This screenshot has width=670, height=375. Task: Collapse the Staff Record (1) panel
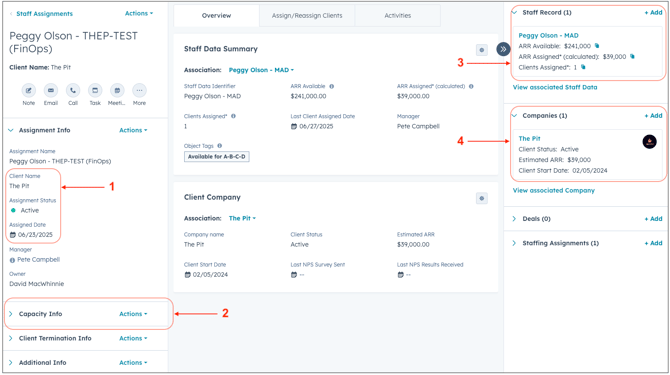pyautogui.click(x=514, y=12)
